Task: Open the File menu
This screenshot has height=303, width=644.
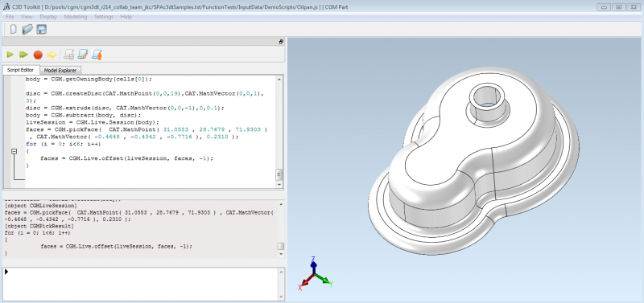Action: click(10, 17)
